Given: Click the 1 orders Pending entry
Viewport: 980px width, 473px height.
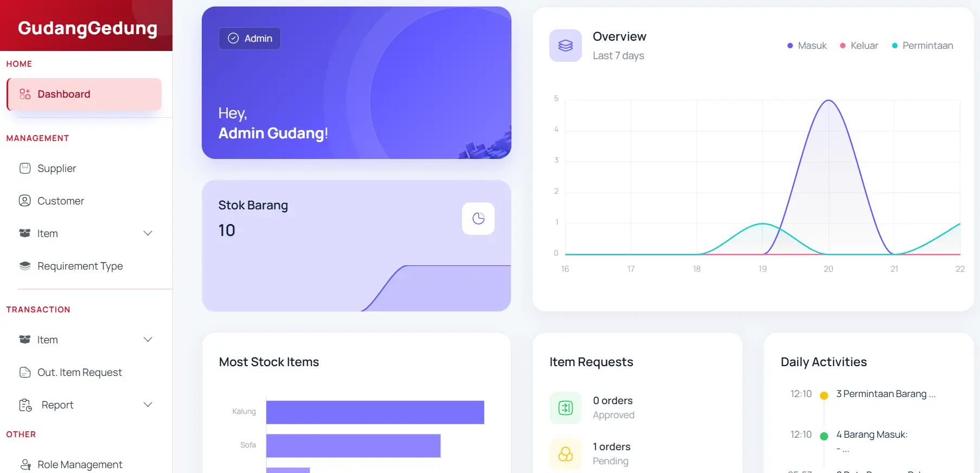Looking at the screenshot, I should tap(611, 453).
